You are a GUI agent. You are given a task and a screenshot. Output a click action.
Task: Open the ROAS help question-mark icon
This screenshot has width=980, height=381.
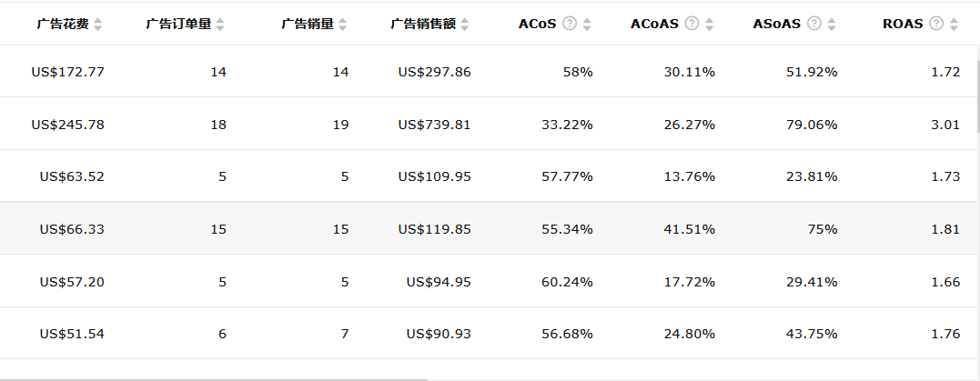935,24
